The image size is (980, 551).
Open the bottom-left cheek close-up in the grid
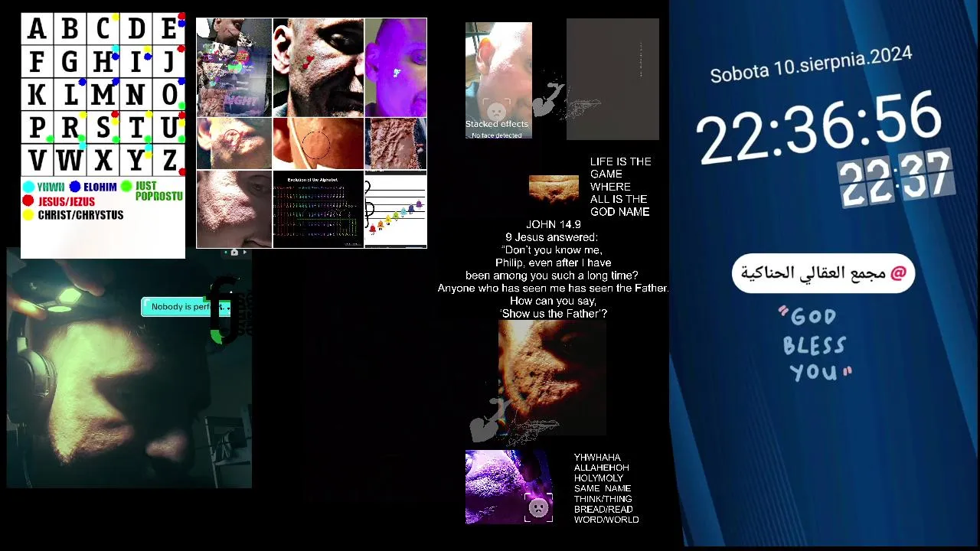tap(234, 209)
